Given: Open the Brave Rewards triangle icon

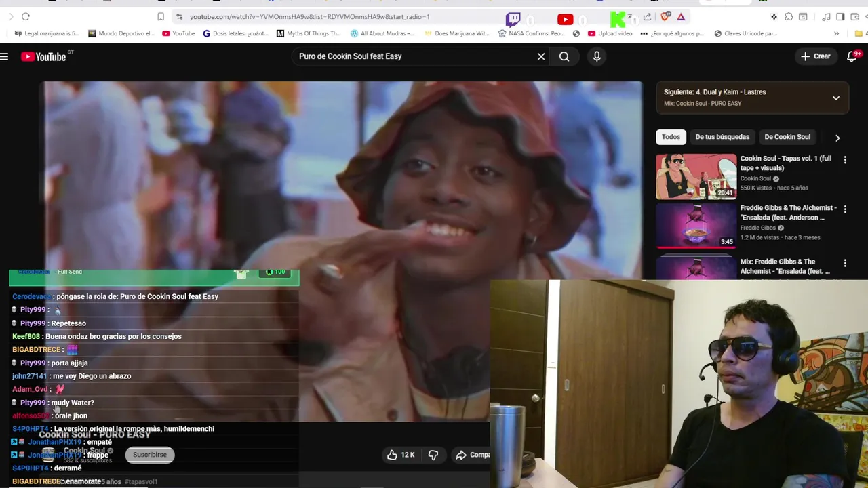Looking at the screenshot, I should click(x=681, y=16).
